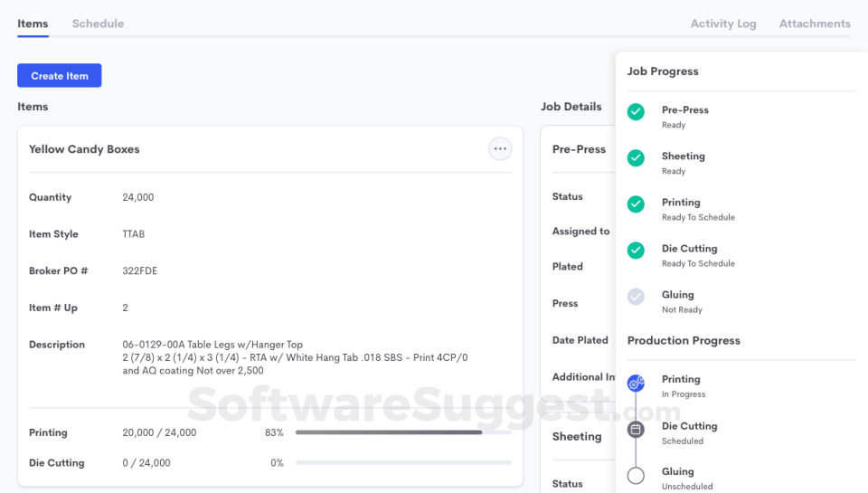This screenshot has height=493, width=868.
Task: Open the Activity Log
Action: [x=723, y=24]
